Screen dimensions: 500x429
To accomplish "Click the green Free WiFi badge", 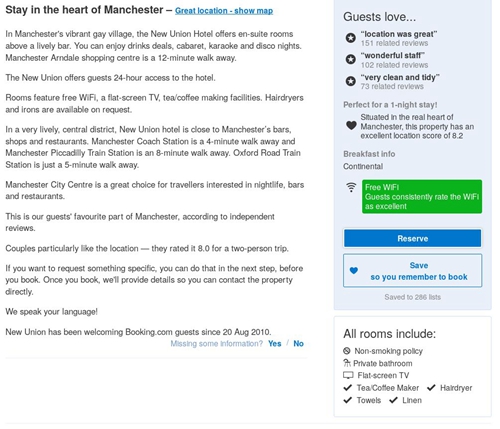I will click(422, 197).
